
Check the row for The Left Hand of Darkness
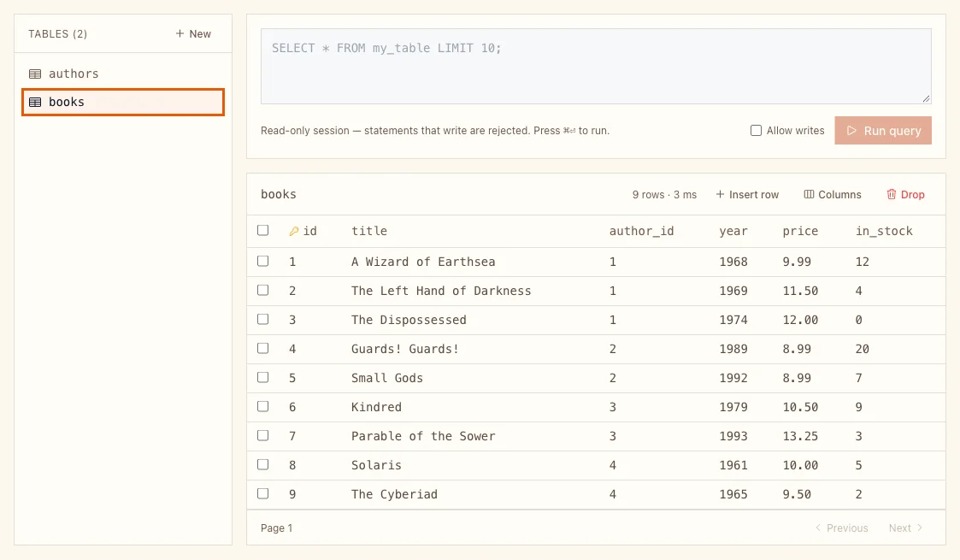click(x=262, y=290)
